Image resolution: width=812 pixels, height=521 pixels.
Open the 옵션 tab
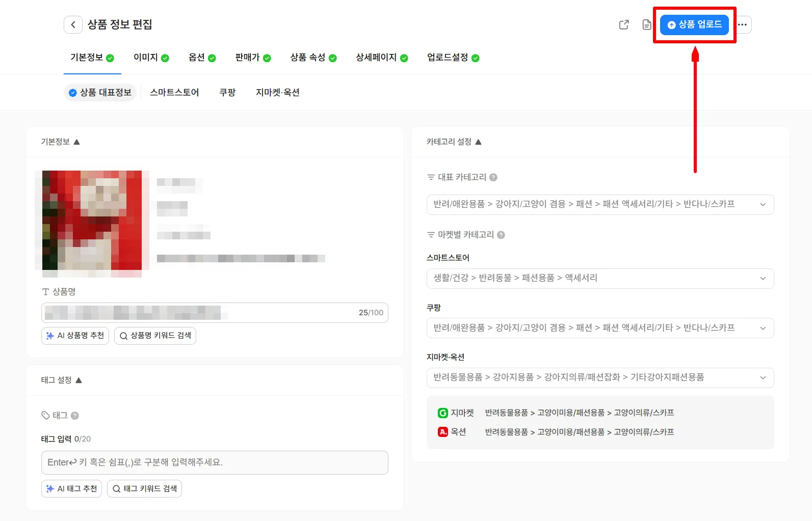pos(202,58)
